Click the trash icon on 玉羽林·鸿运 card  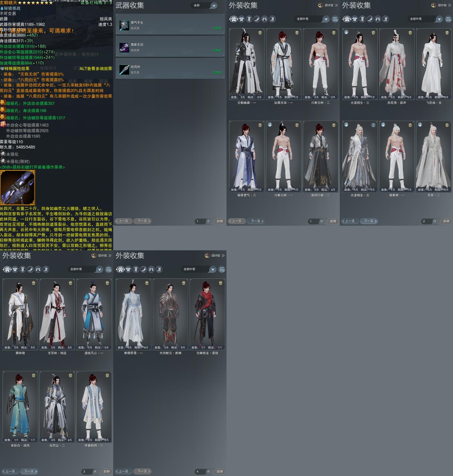tap(71, 283)
